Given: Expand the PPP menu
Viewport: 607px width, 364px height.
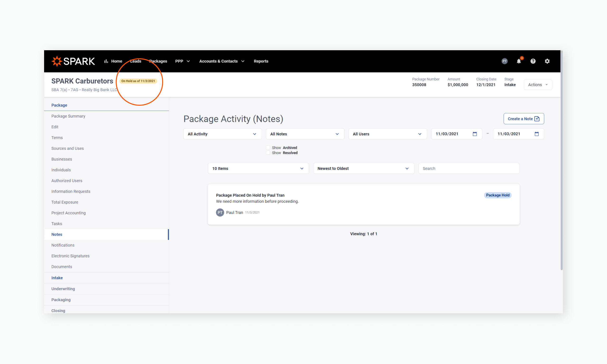Looking at the screenshot, I should pyautogui.click(x=182, y=61).
